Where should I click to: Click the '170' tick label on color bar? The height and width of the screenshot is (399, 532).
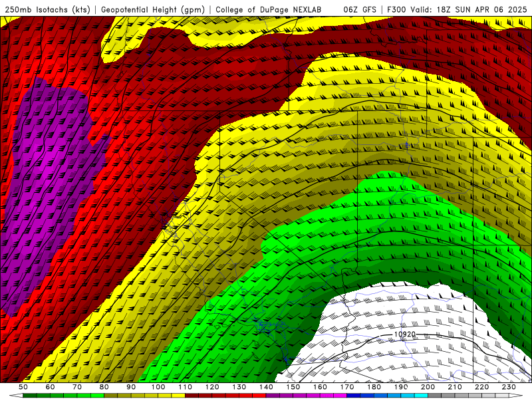pyautogui.click(x=347, y=387)
